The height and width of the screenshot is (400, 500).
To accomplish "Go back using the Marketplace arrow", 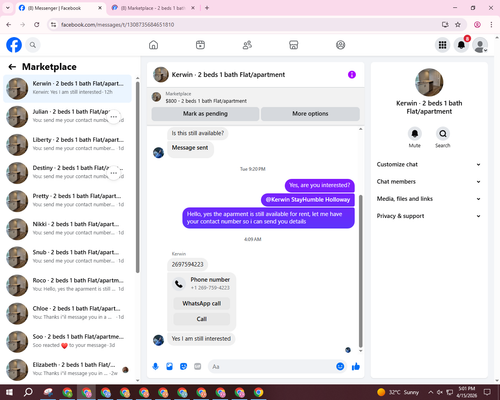I will pyautogui.click(x=12, y=67).
